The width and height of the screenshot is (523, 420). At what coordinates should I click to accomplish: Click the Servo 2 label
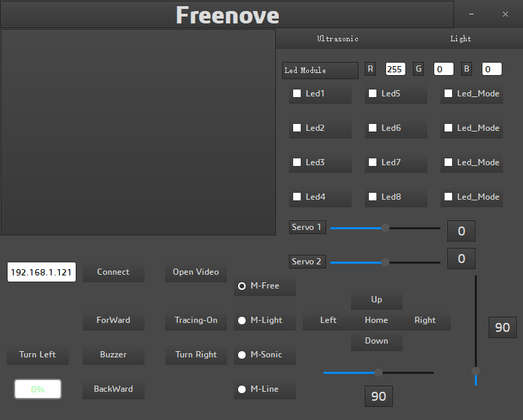click(x=307, y=262)
